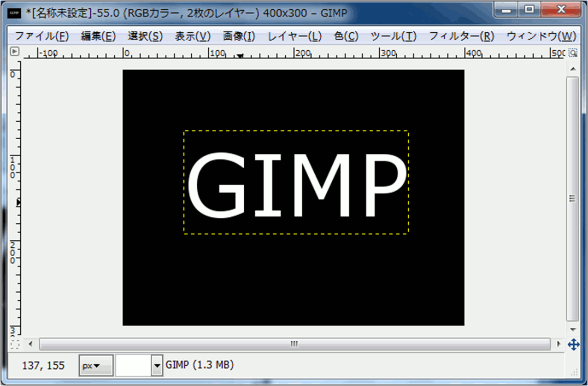Click the navigation cross-arrows icon
The image size is (588, 386).
(x=573, y=345)
